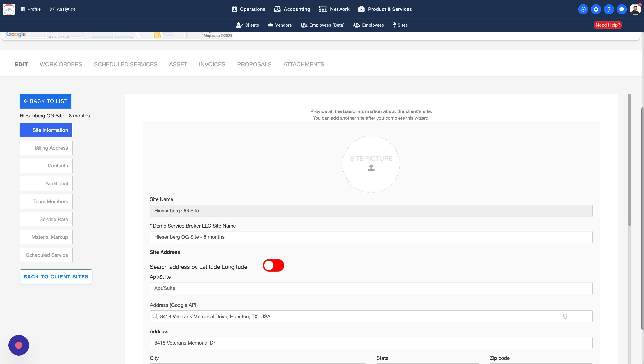Open the round recorder widget bottom-left
Viewport: 644px width, 364px height.
point(19,345)
